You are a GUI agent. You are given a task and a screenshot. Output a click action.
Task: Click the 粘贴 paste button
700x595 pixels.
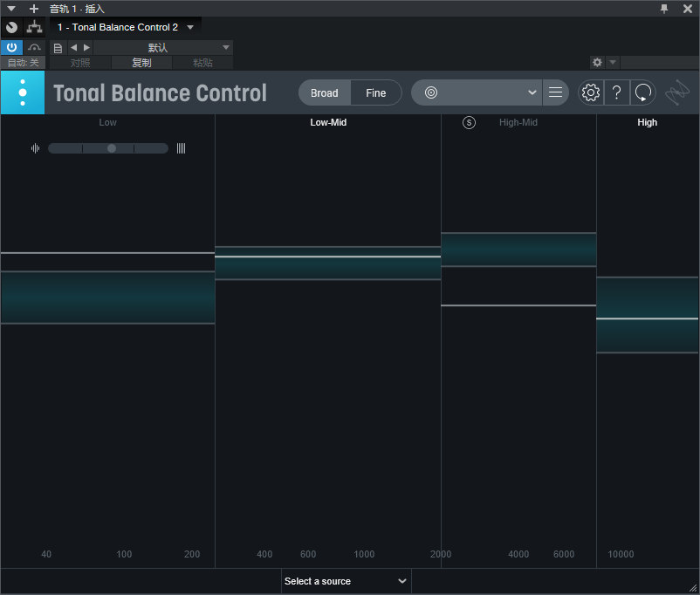[x=202, y=63]
